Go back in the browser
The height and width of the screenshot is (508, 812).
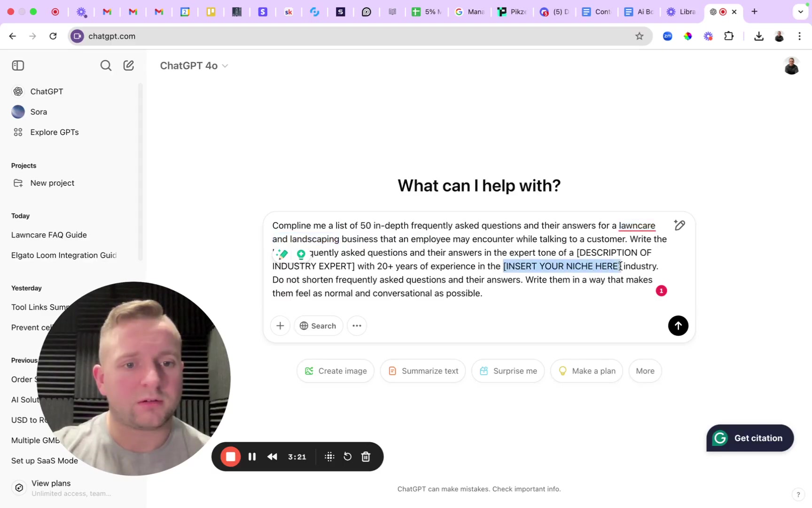(12, 36)
